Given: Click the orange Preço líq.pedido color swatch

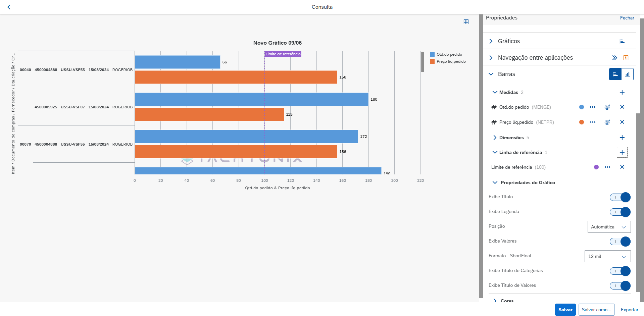Looking at the screenshot, I should coord(582,122).
